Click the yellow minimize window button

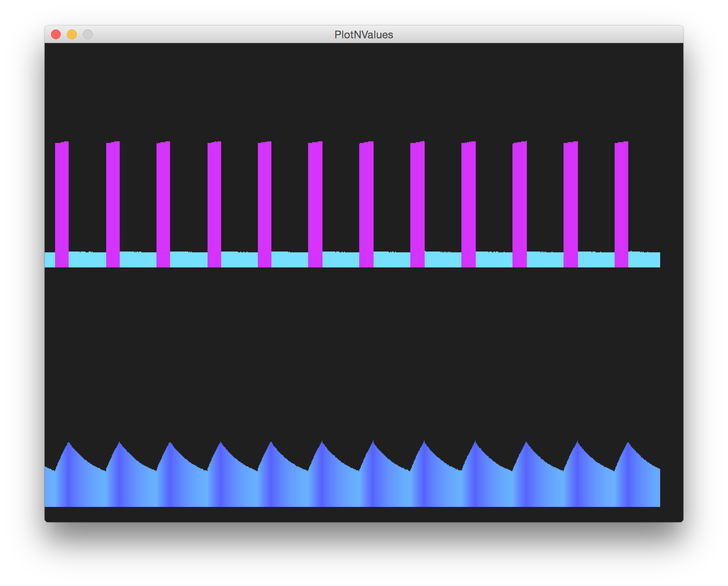coord(71,35)
